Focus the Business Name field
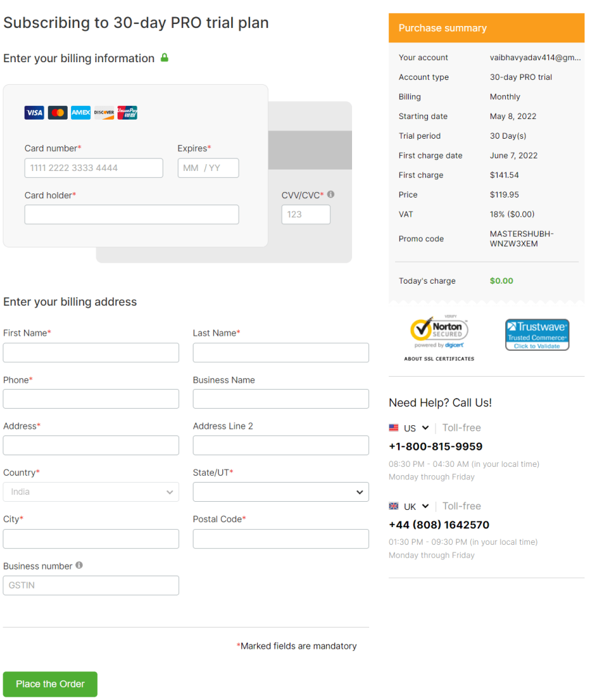The height and width of the screenshot is (700, 590). point(281,399)
